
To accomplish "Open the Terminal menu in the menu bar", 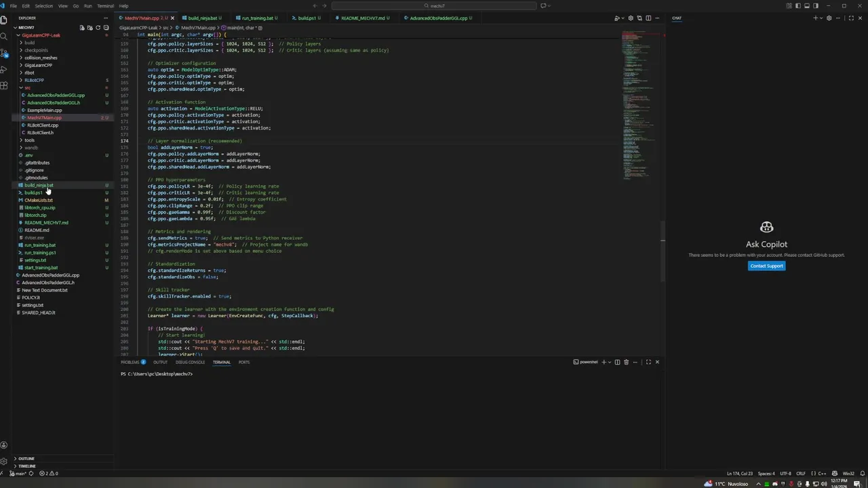I will coord(105,6).
